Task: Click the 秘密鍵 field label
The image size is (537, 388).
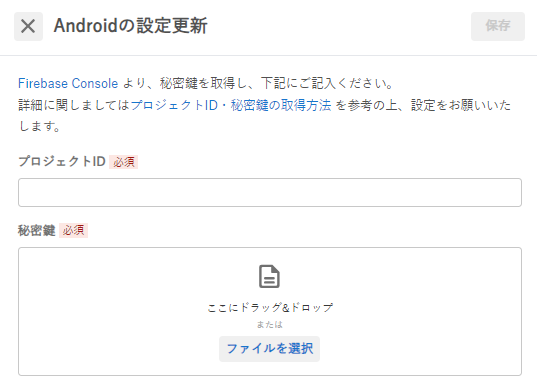Action: pos(37,230)
